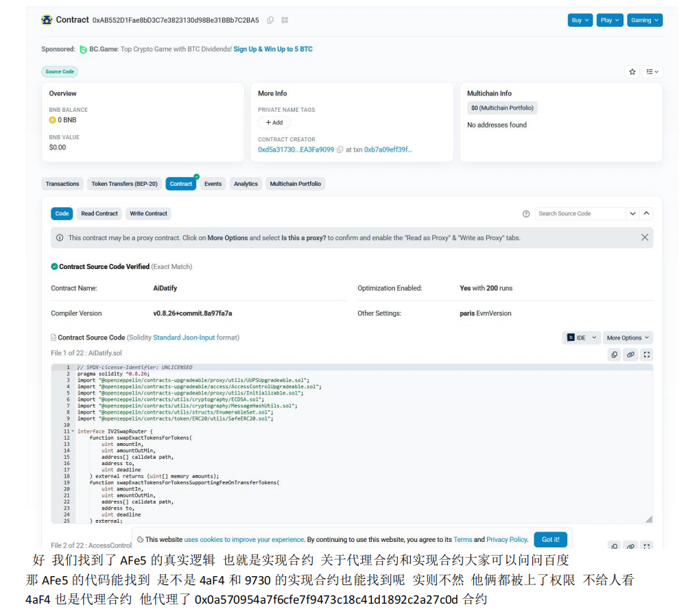This screenshot has height=616, width=699.
Task: Dismiss the proxy contract notice
Action: 644,237
